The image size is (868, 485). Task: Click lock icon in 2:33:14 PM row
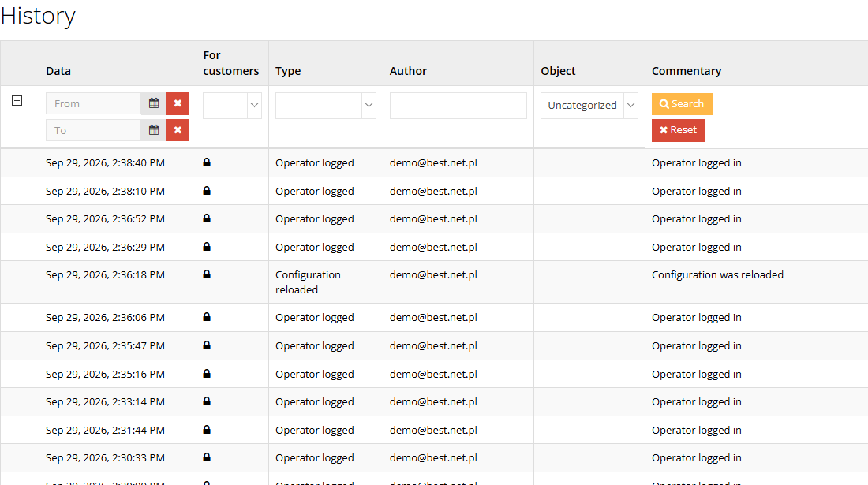(x=207, y=401)
